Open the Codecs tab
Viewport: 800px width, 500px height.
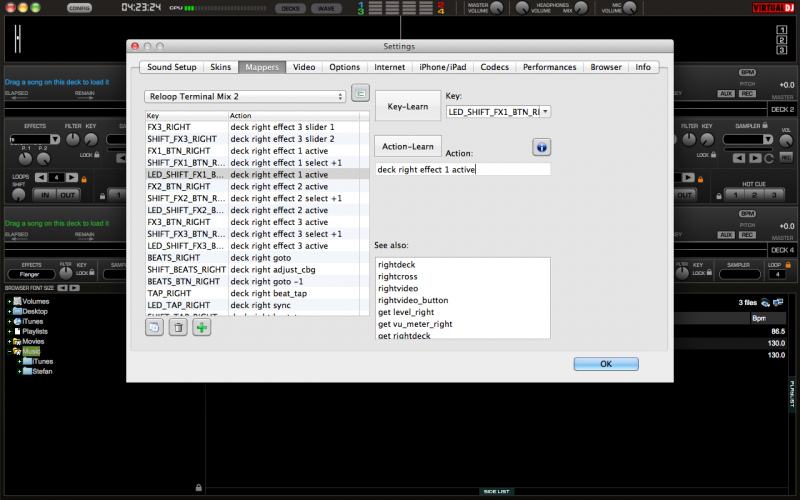[494, 67]
